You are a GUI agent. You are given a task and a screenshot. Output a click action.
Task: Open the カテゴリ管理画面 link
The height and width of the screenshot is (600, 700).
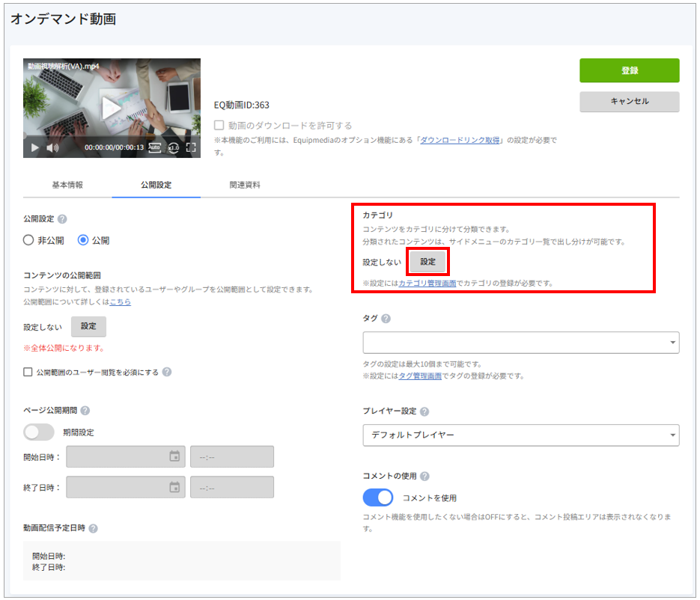pyautogui.click(x=427, y=284)
